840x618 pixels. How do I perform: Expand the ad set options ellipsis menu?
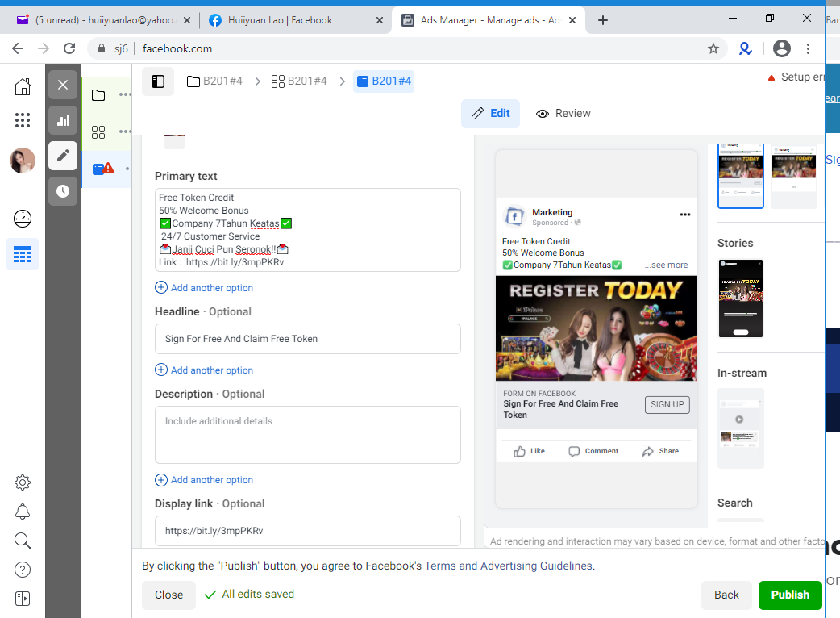point(126,132)
